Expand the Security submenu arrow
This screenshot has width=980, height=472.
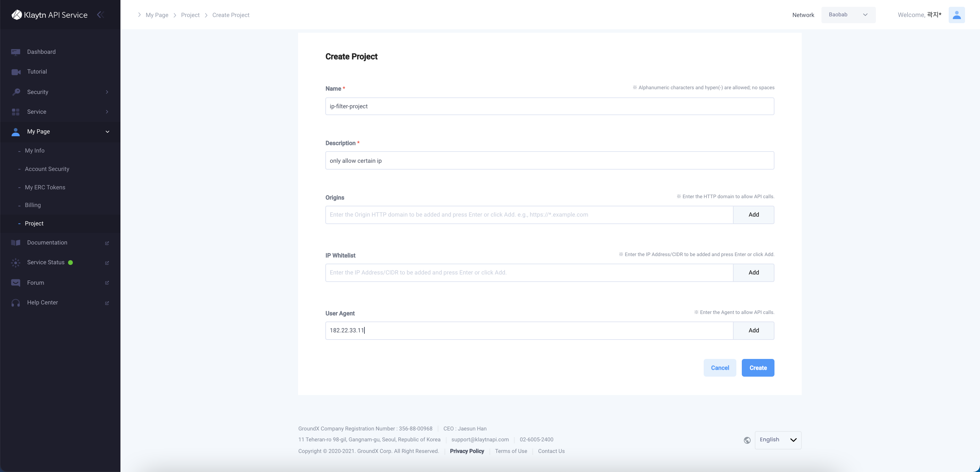click(x=108, y=92)
